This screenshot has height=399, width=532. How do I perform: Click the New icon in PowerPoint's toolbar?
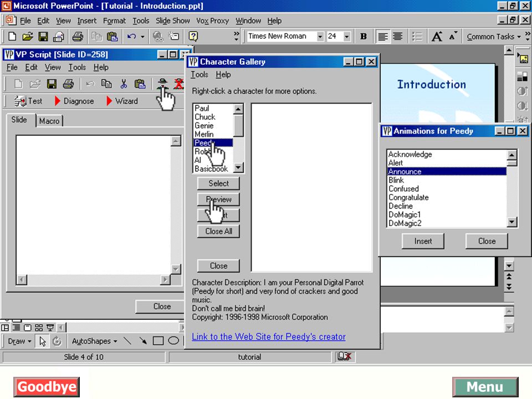click(12, 37)
